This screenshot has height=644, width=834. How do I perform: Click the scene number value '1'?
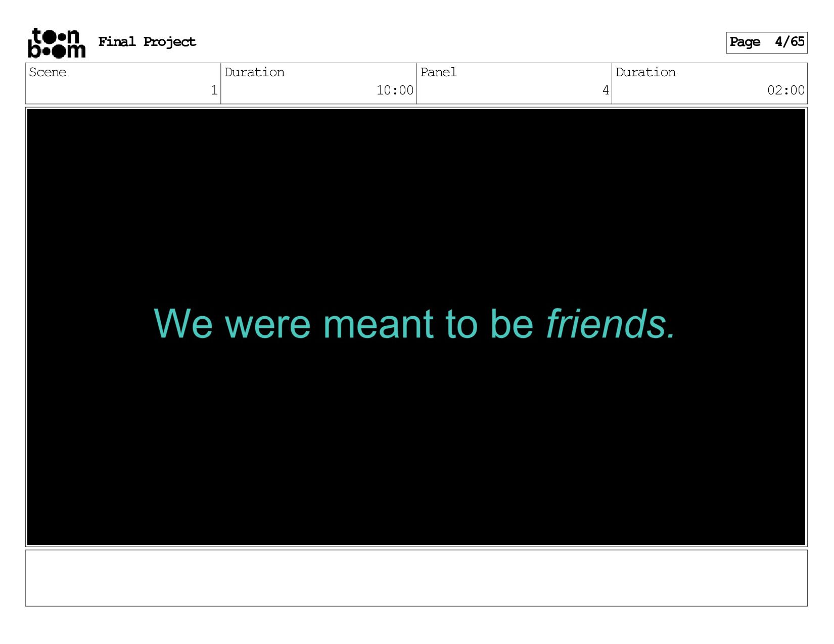coord(214,90)
